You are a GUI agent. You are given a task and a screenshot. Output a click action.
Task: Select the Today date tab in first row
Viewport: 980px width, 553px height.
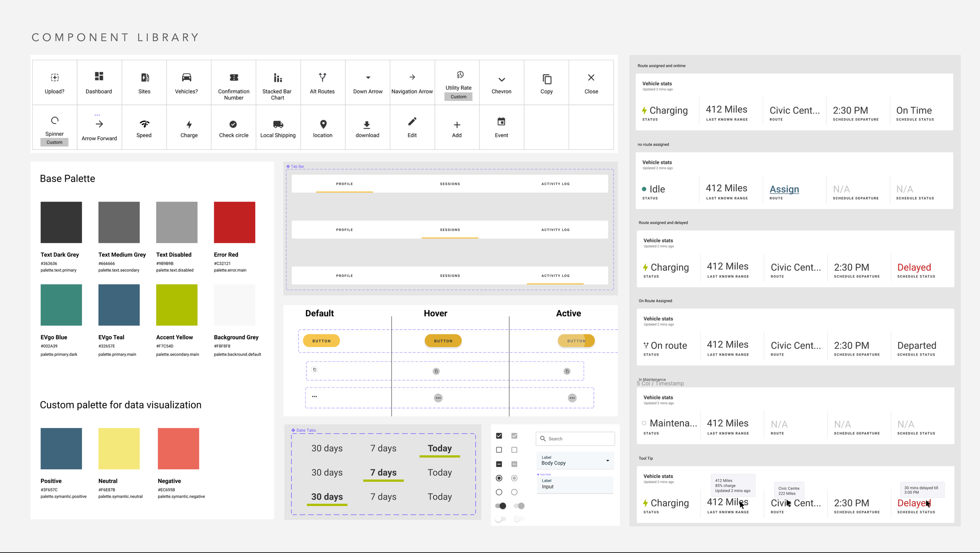pyautogui.click(x=439, y=448)
